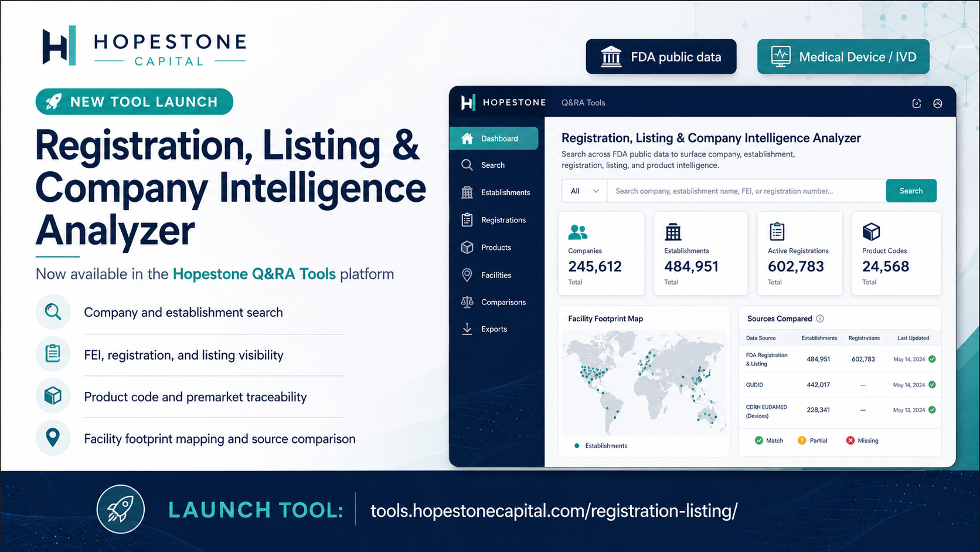The image size is (980, 552).
Task: Click the clipboard icon beside FEI registration feature
Action: click(x=53, y=354)
